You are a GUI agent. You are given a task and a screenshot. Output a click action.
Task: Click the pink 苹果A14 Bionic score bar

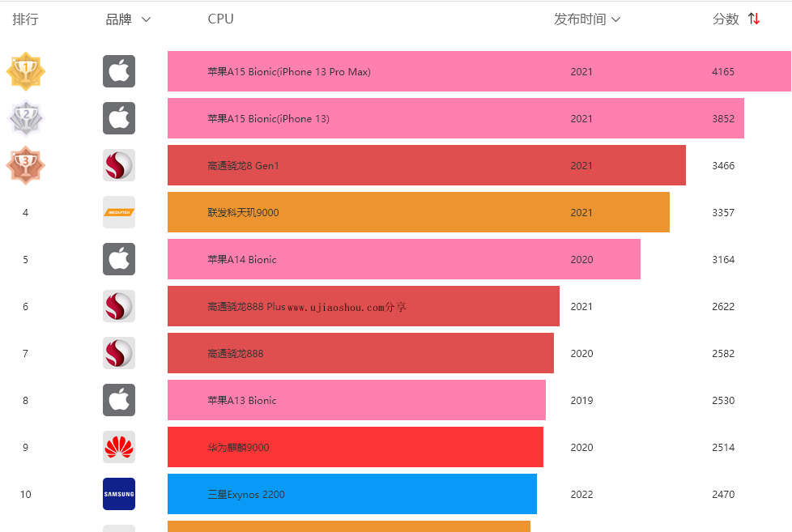[x=405, y=259]
